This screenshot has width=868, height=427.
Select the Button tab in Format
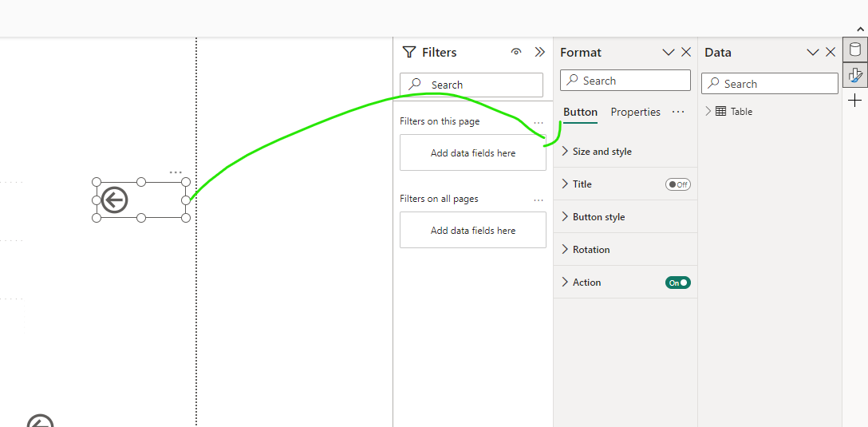tap(580, 112)
